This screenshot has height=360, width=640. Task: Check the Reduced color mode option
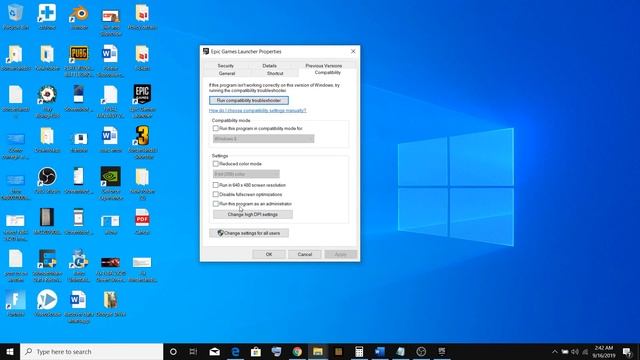[216, 164]
